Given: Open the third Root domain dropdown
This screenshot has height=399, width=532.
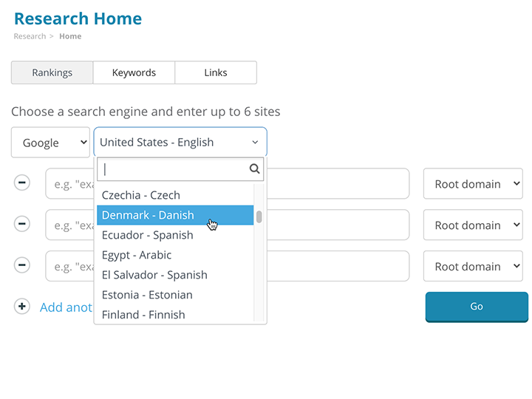Looking at the screenshot, I should (x=473, y=267).
